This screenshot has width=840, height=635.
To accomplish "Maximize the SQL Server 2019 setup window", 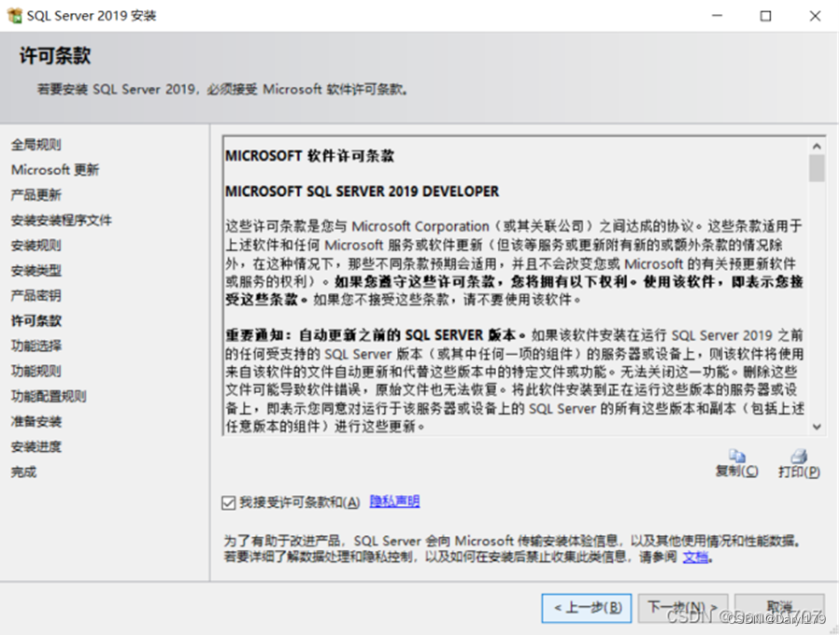I will pos(766,16).
